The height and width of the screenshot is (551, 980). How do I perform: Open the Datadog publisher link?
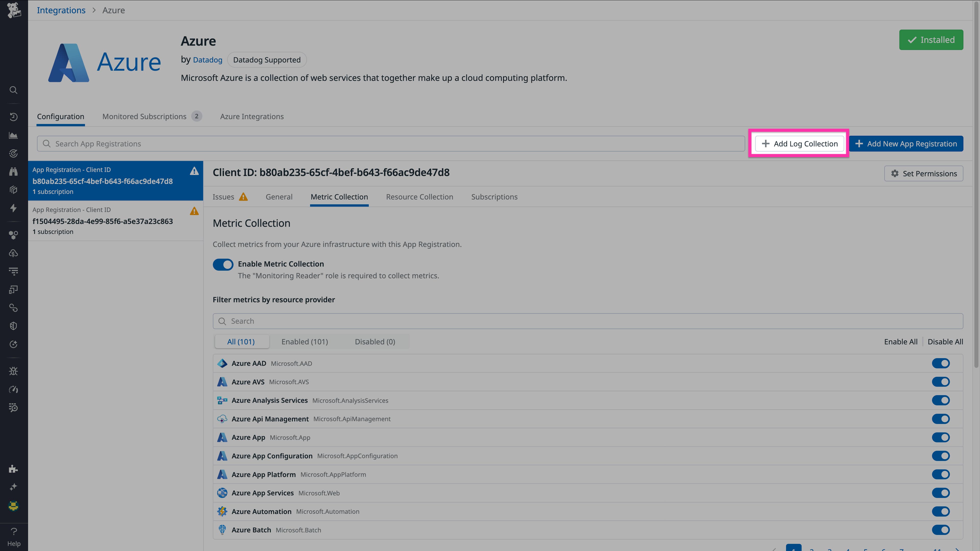tap(207, 60)
